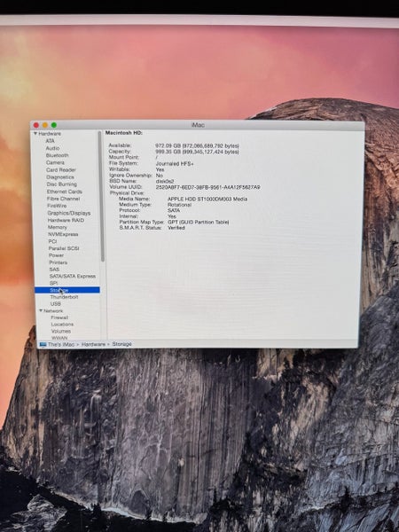This screenshot has width=399, height=532.
Task: Collapse the Network section triangle
Action: tap(41, 311)
